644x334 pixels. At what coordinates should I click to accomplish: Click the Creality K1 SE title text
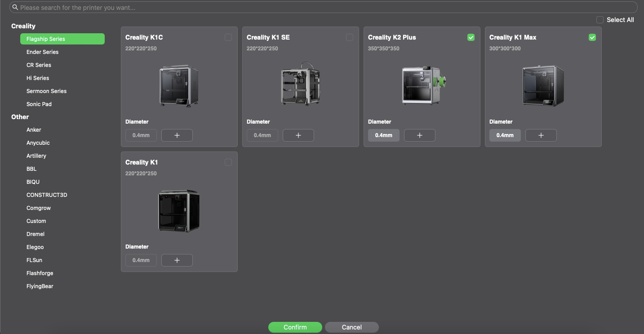(x=268, y=37)
